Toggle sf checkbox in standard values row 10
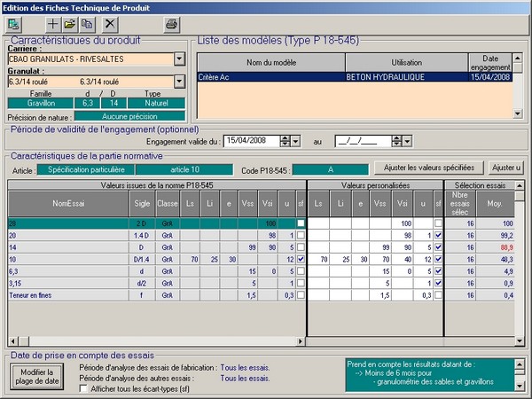This screenshot has height=399, width=532. (x=301, y=258)
